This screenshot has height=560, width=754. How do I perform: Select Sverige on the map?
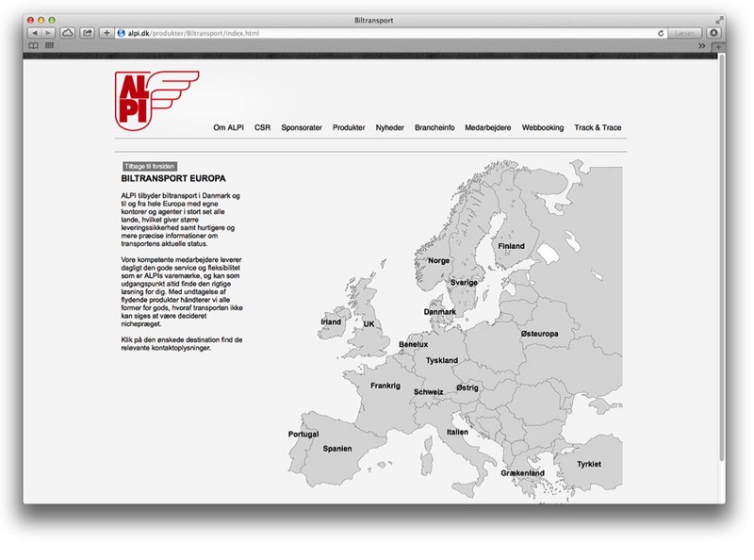(464, 283)
